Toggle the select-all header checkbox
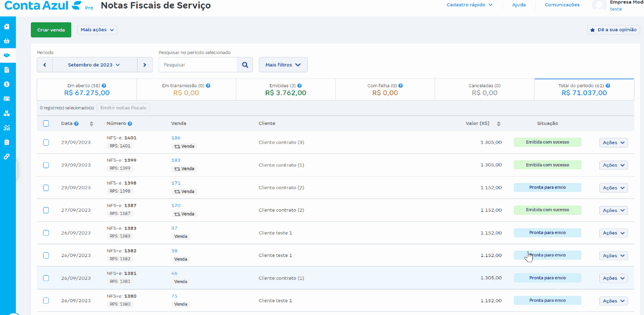The image size is (644, 315). pyautogui.click(x=46, y=123)
